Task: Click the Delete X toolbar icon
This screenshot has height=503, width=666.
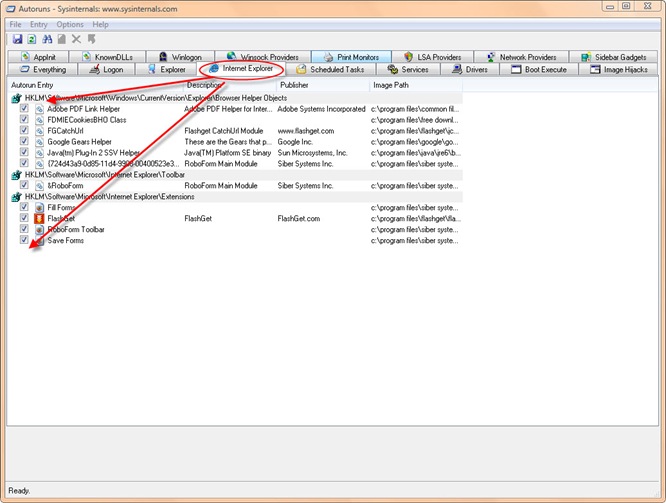Action: click(76, 39)
